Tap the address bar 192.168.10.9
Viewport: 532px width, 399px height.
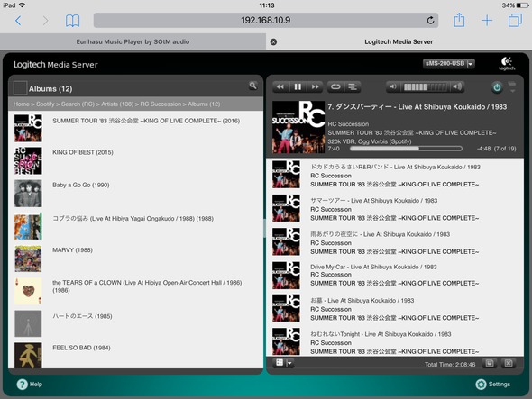(266, 21)
